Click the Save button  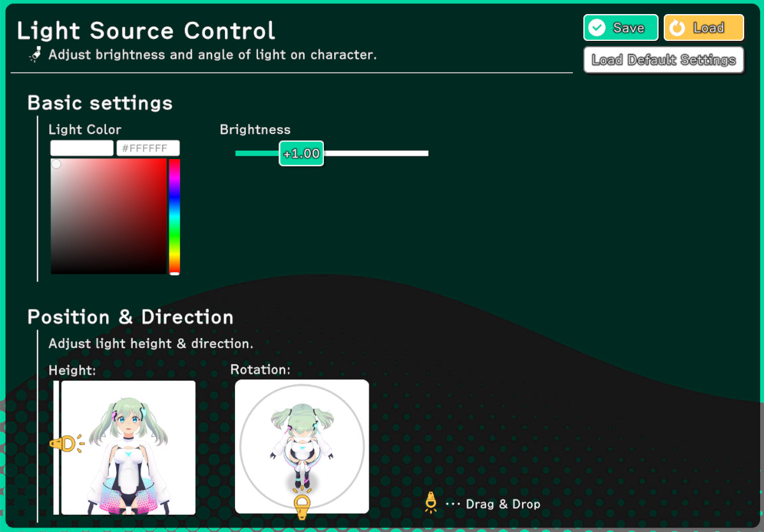tap(620, 27)
